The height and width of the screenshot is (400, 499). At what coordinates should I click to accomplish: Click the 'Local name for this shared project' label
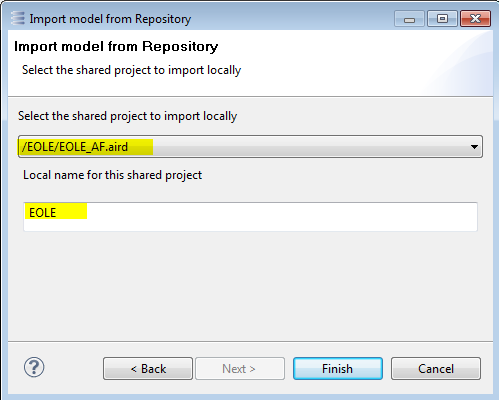112,175
